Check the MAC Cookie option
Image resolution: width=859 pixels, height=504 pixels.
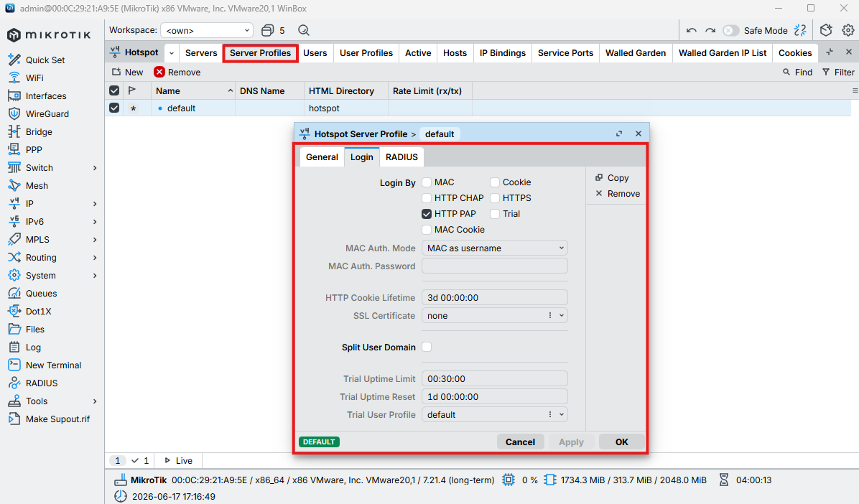click(427, 230)
